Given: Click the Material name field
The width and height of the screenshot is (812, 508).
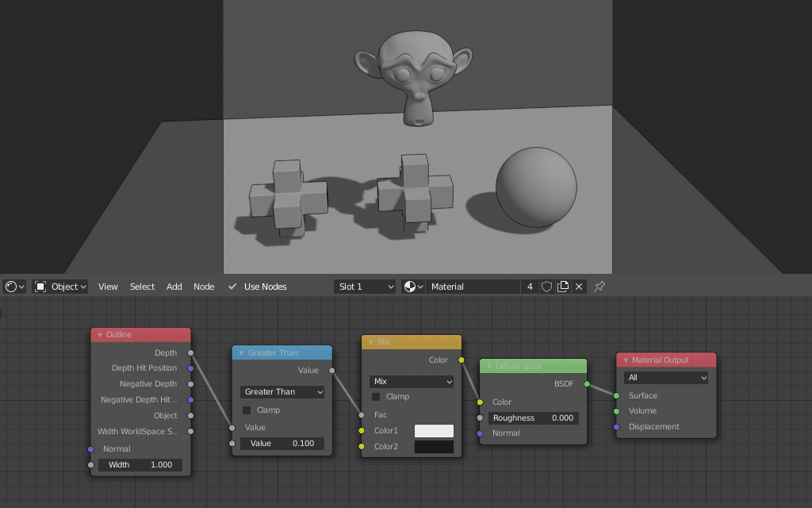Looking at the screenshot, I should coord(473,287).
